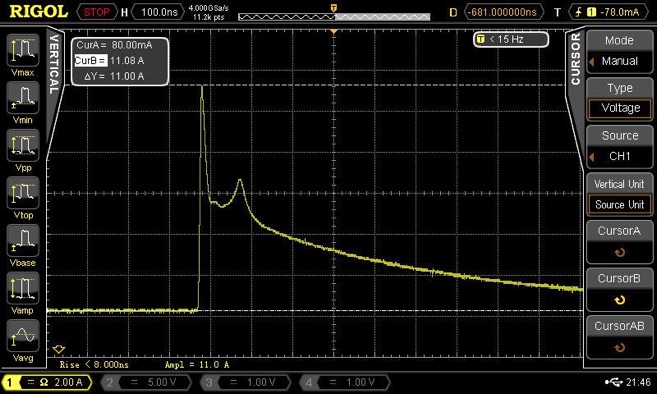657x394 pixels.
Task: Click the VERTICAL measurement tab
Action: tap(54, 64)
